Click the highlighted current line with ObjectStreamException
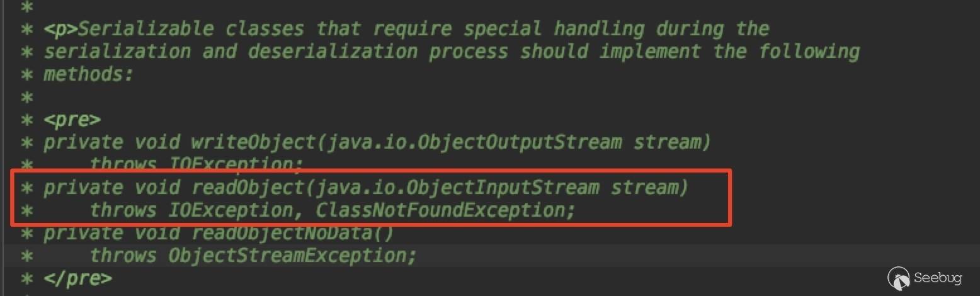The width and height of the screenshot is (980, 296). pyautogui.click(x=490, y=256)
